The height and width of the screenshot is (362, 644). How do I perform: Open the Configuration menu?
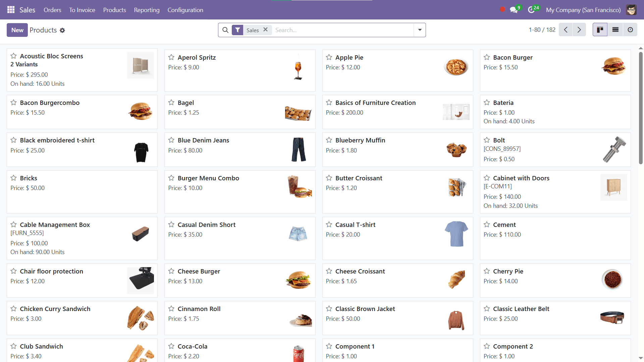(185, 10)
